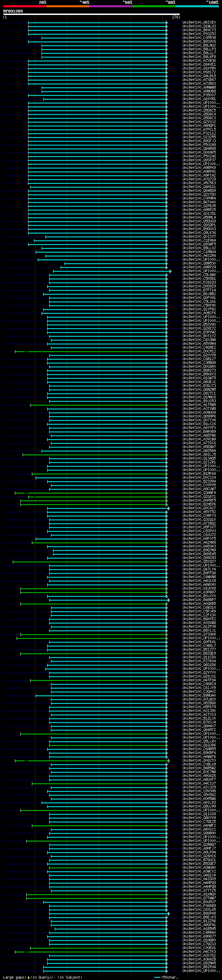Select the UniRef100_Q2V3J2 hit label
Viewport: 222px width, 980px height.
pyautogui.click(x=199, y=122)
